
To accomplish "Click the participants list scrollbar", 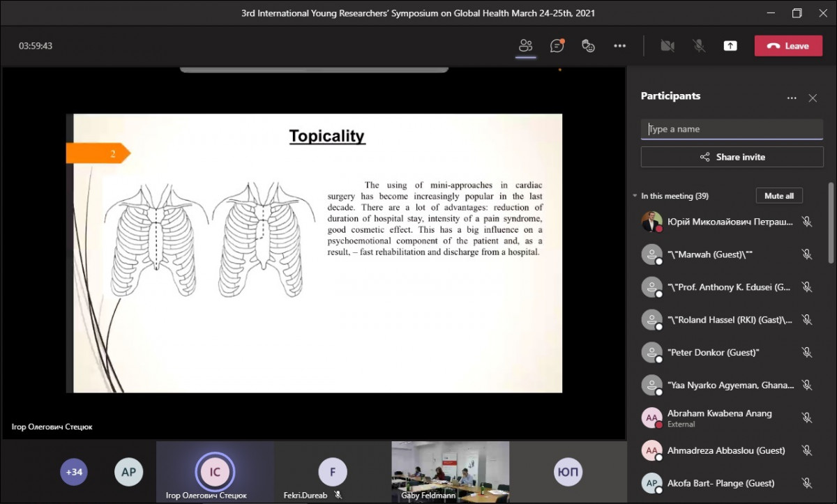I will point(830,223).
